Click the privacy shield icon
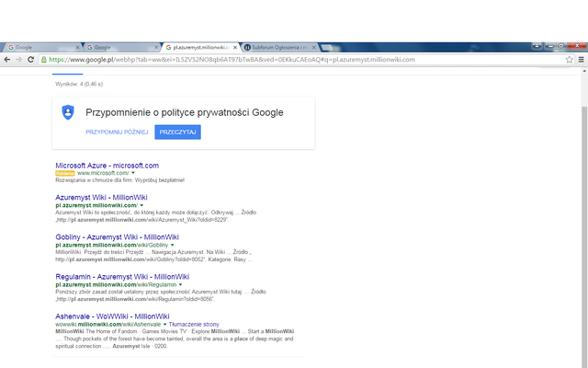The image size is (588, 368). click(x=68, y=112)
